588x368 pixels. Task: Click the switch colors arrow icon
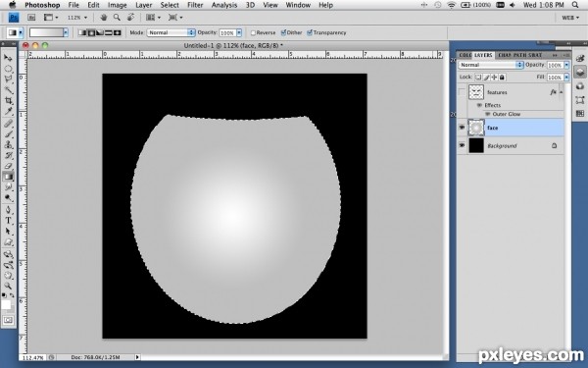[12, 296]
